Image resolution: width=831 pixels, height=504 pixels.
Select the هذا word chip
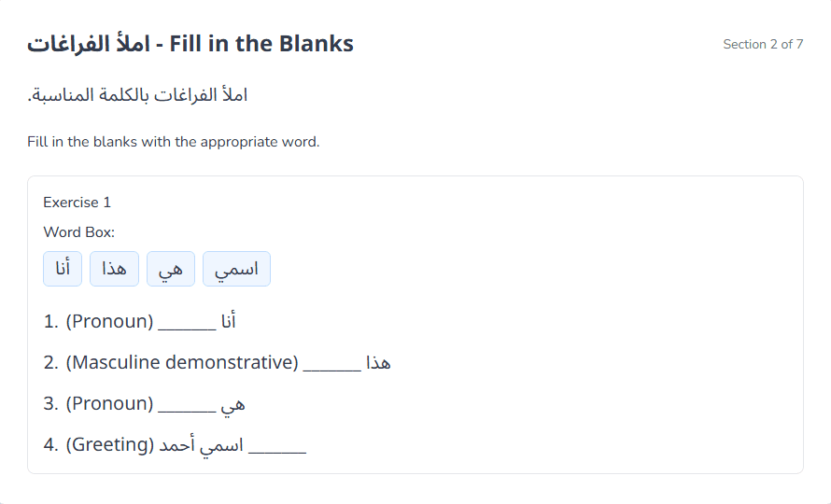(x=114, y=269)
